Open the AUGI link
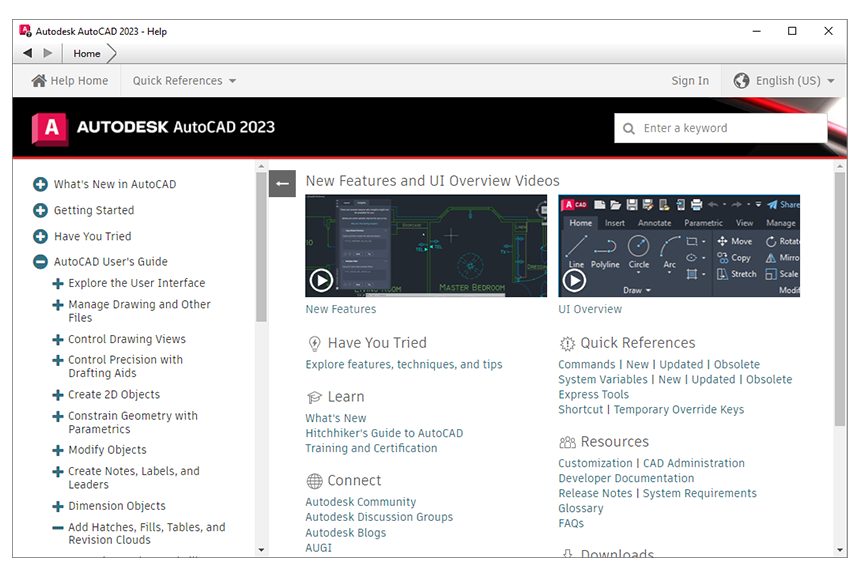This screenshot has width=857, height=571. click(x=319, y=548)
